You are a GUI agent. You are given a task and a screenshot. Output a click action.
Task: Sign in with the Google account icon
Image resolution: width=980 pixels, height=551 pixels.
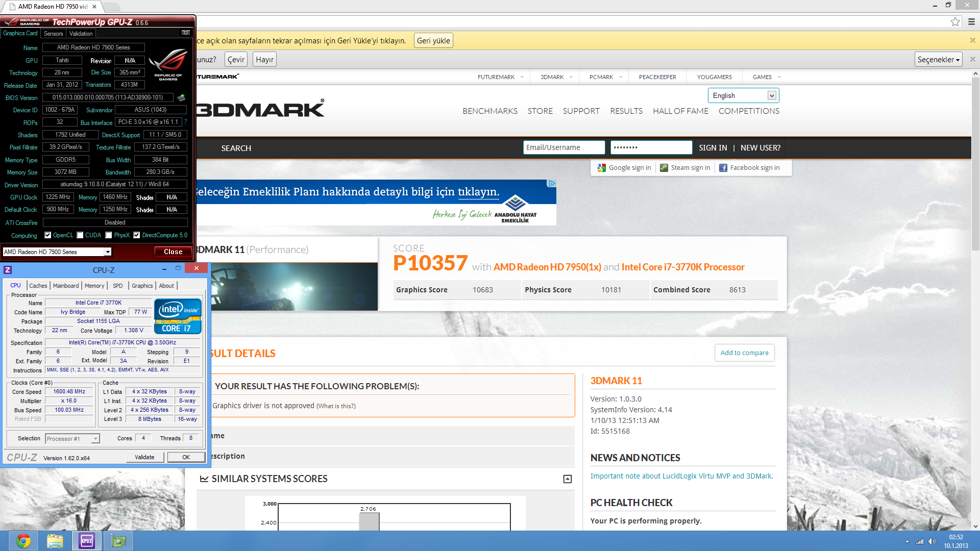[601, 167]
